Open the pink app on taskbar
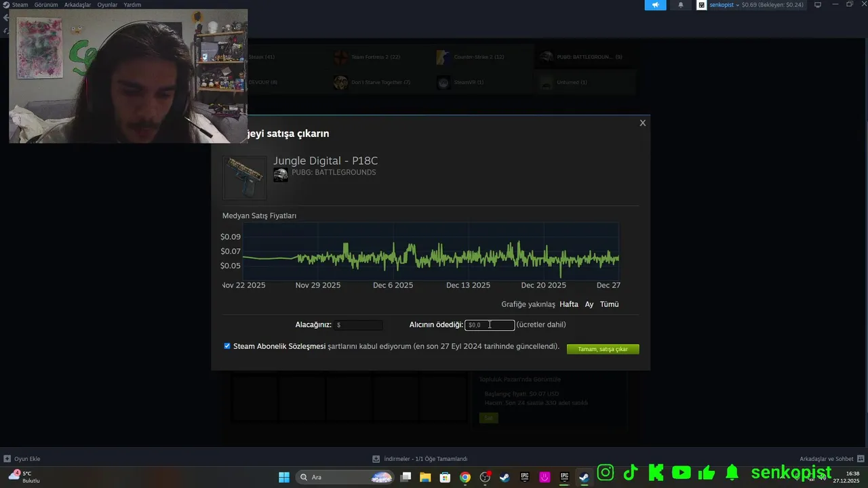 coord(545,477)
